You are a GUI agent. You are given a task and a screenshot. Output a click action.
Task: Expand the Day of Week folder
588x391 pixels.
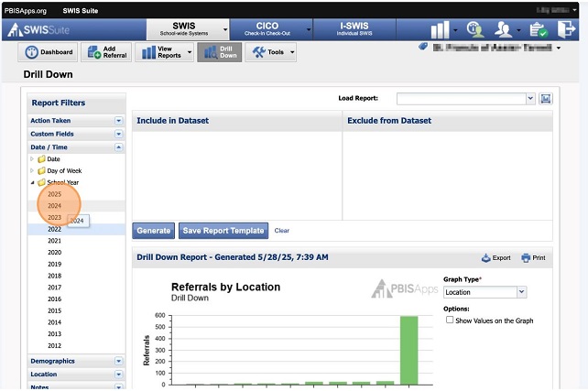point(32,170)
